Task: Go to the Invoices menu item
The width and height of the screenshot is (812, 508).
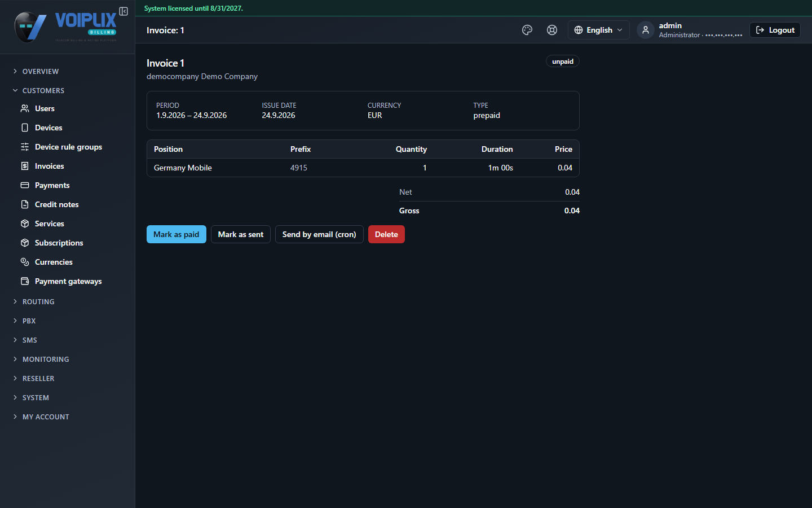Action: 50,166
